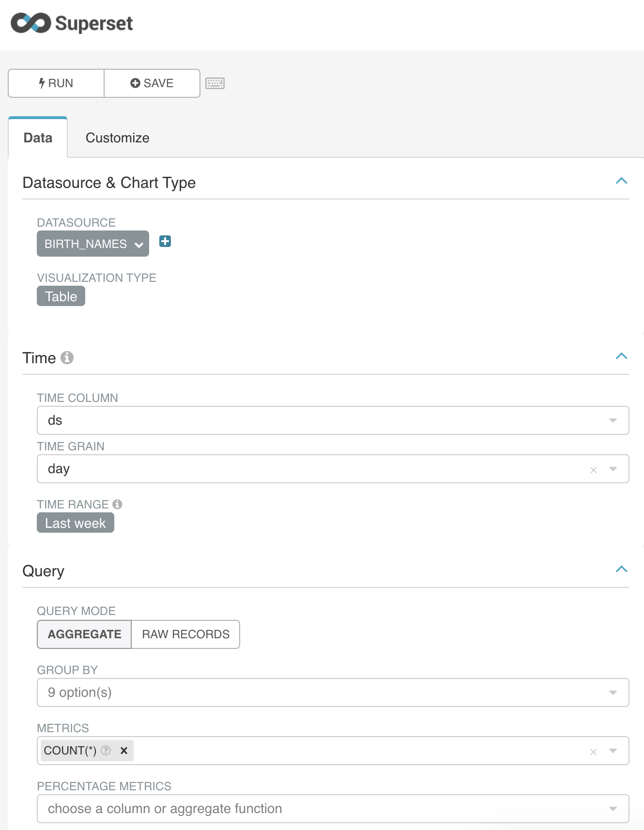Screen dimensions: 644x830
Task: Click the info icon next to Time
Action: point(67,358)
